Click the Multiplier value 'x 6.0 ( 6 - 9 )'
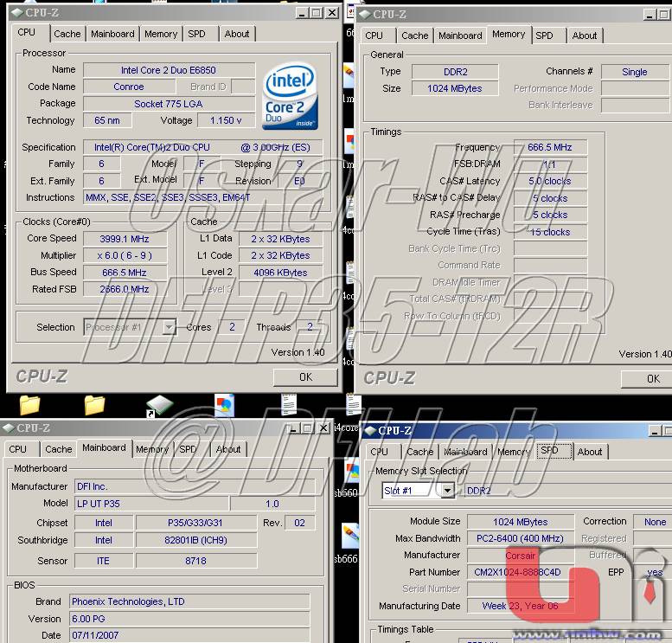 click(x=125, y=255)
